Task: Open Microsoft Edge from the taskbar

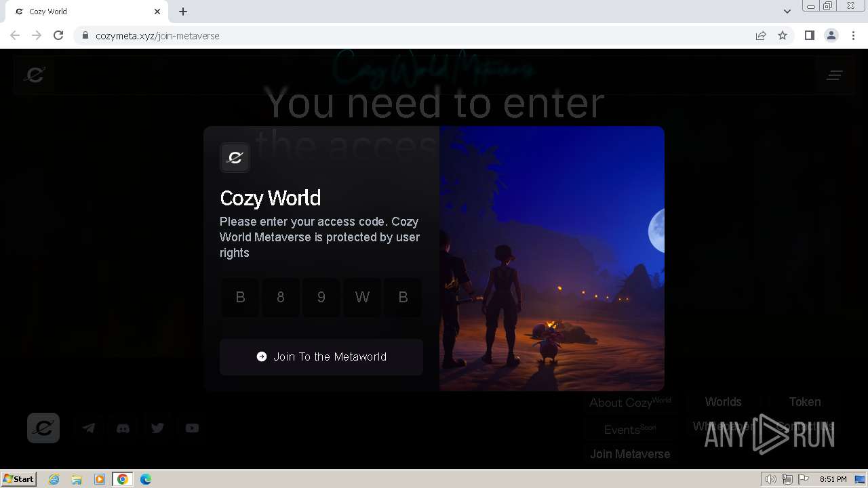Action: (x=146, y=479)
